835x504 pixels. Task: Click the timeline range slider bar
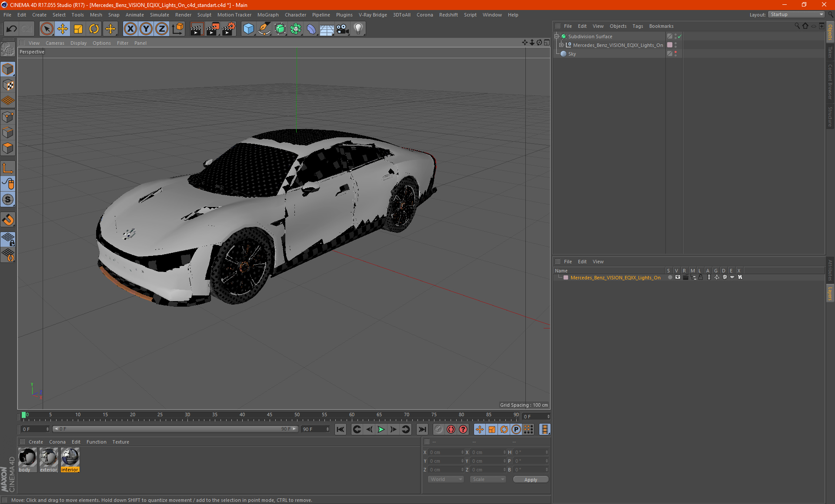[x=175, y=429]
